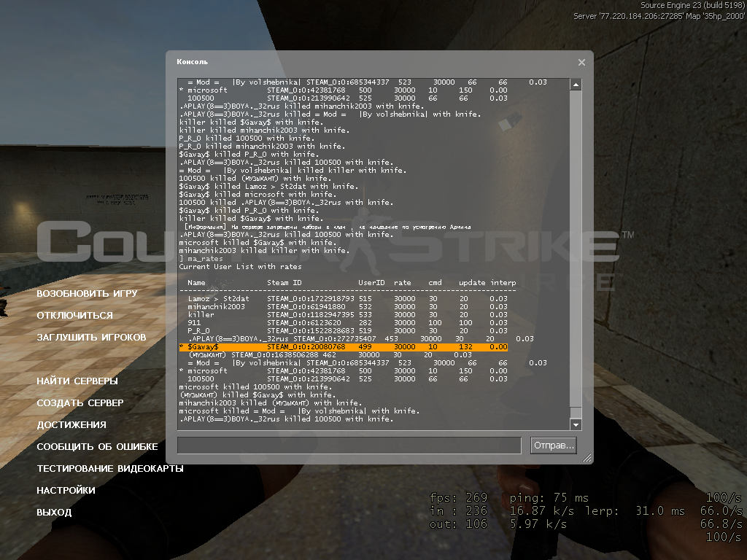Viewport: 747px width, 560px height.
Task: Click 'Current User List with rates' line
Action: point(240,267)
